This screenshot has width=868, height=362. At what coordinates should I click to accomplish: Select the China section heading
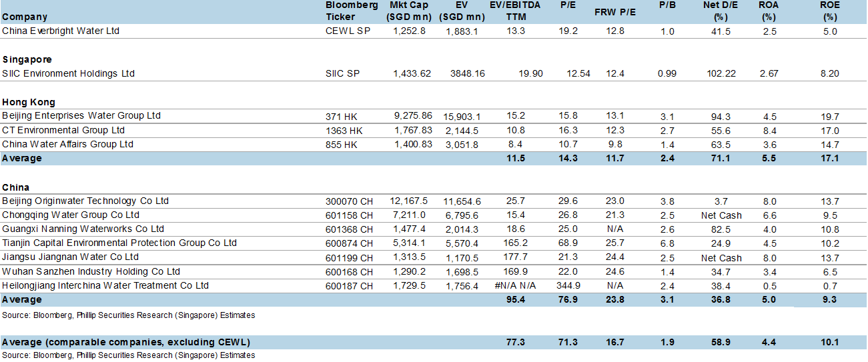pyautogui.click(x=15, y=187)
